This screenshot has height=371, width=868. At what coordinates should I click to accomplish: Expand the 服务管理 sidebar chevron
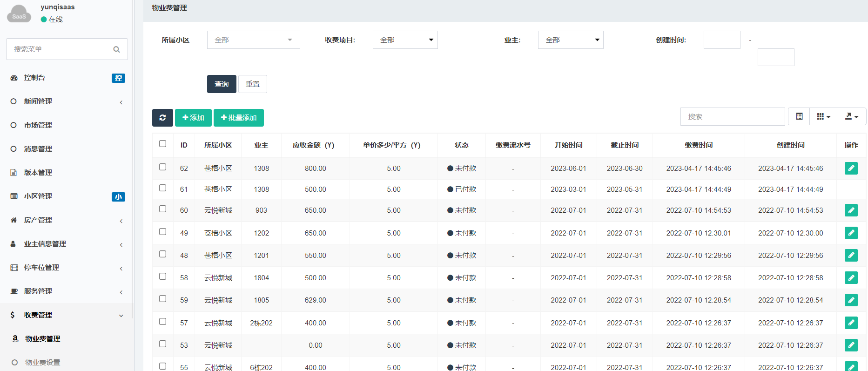121,292
